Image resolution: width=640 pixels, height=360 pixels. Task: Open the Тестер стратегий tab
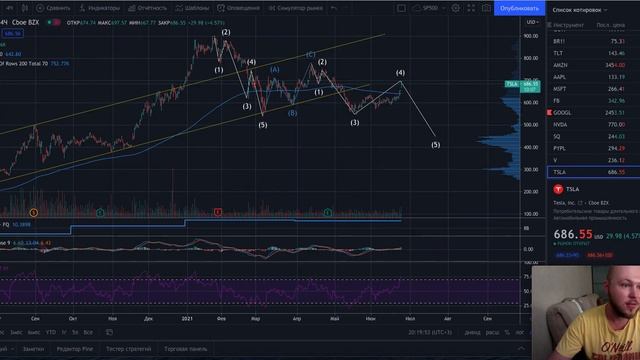129,349
